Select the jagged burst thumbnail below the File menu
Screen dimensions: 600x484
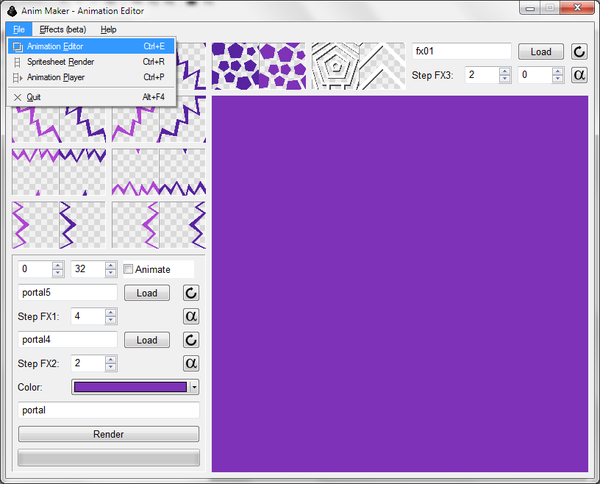pos(59,125)
